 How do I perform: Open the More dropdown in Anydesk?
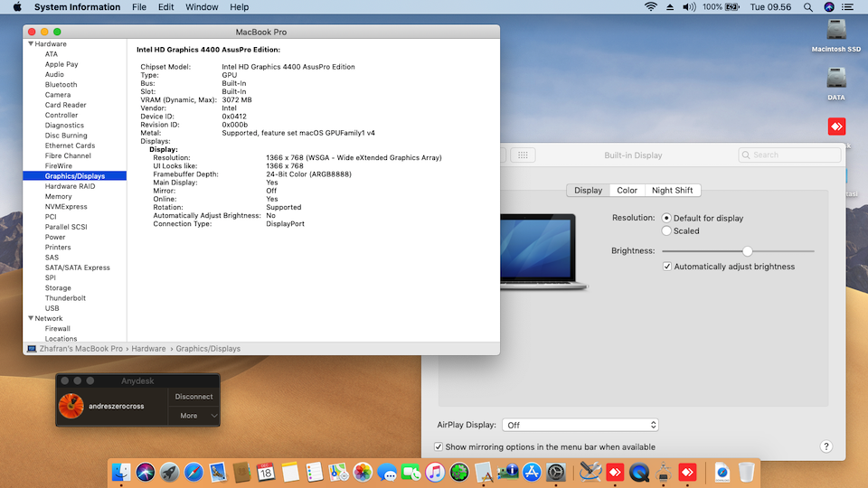coord(193,416)
